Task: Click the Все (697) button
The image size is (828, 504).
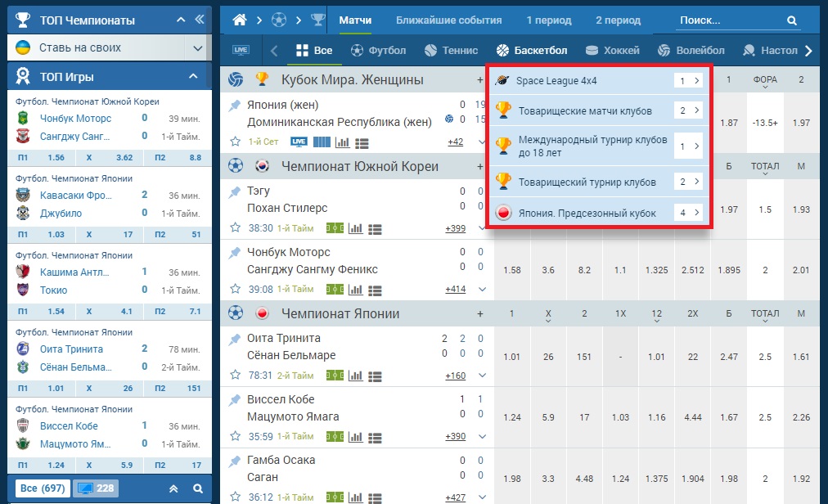Action: point(43,488)
